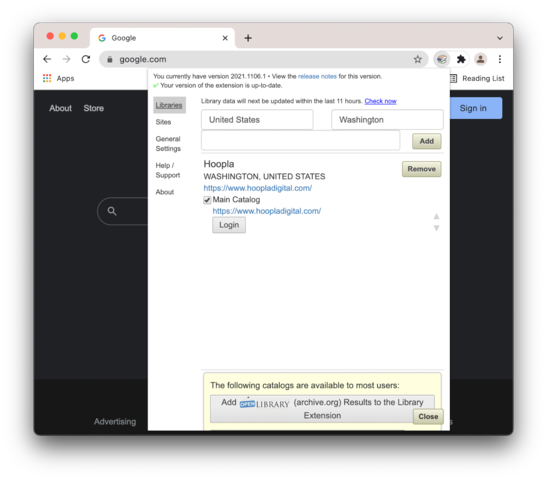This screenshot has width=547, height=480.
Task: Open the Google Store link
Action: click(93, 108)
